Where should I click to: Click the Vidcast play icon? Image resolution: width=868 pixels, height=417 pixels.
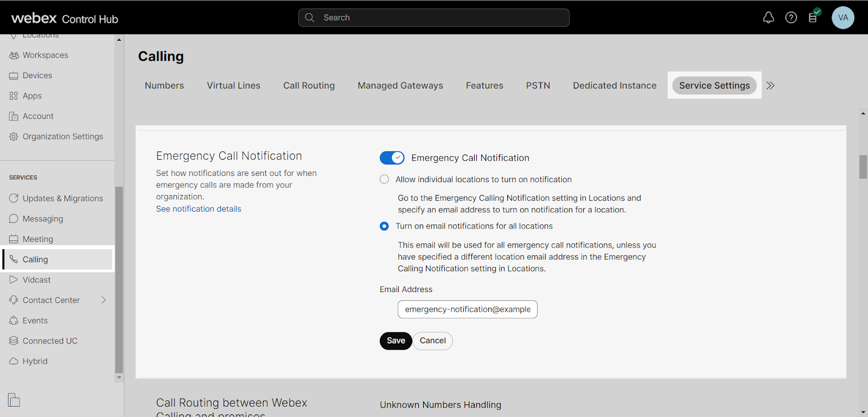(14, 280)
